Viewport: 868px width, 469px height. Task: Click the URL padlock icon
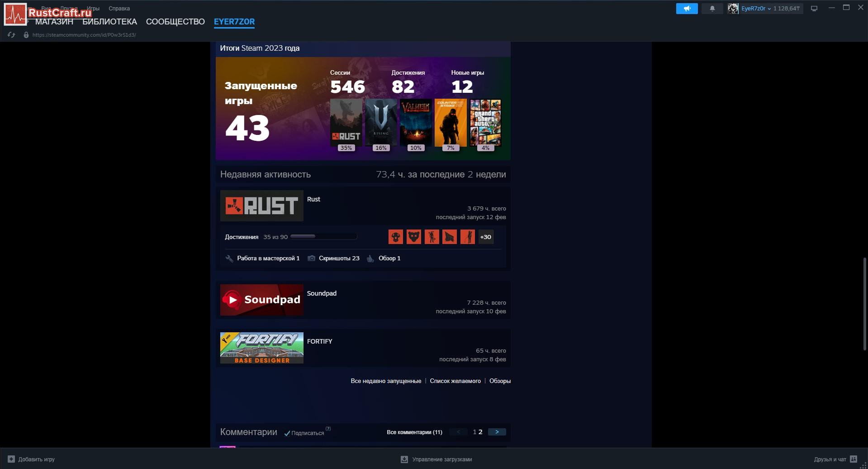26,35
